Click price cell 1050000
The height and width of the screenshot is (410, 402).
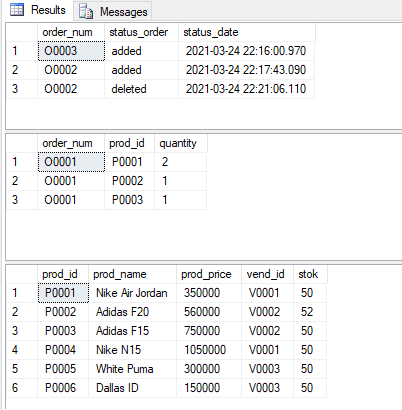tap(209, 350)
